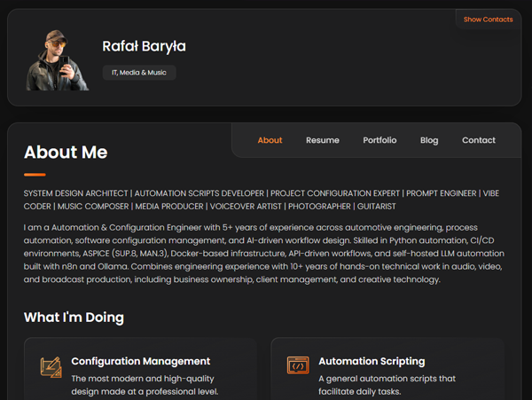The height and width of the screenshot is (400, 532).
Task: Click the paragraph starting 'I am a Automation'
Action: [264, 254]
